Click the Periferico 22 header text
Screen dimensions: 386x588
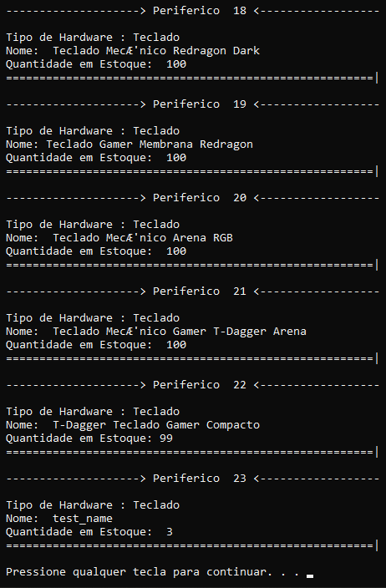(200, 385)
